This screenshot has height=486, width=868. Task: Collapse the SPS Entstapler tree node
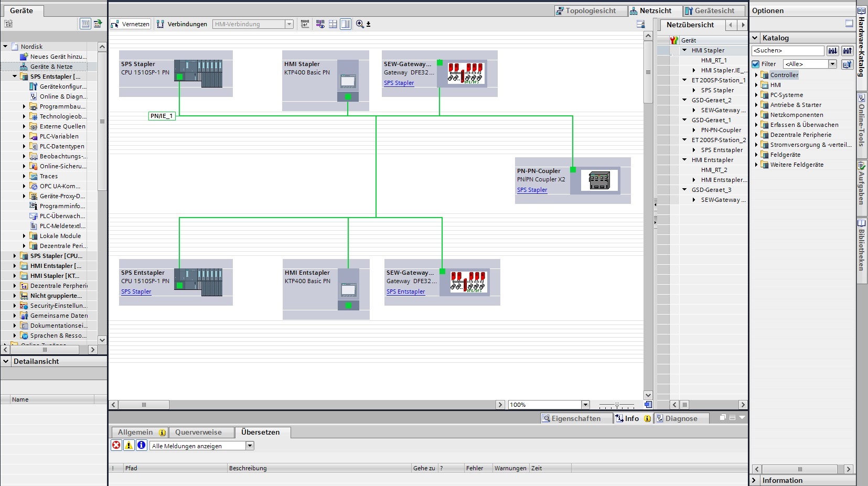(x=15, y=77)
